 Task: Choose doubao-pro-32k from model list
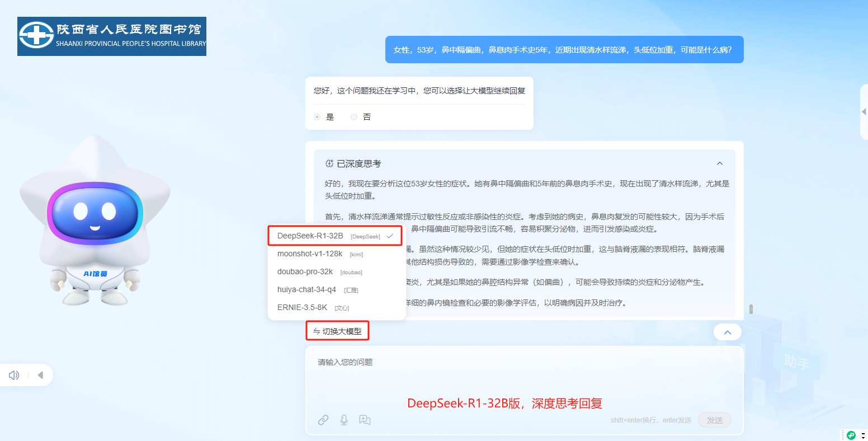pyautogui.click(x=305, y=271)
